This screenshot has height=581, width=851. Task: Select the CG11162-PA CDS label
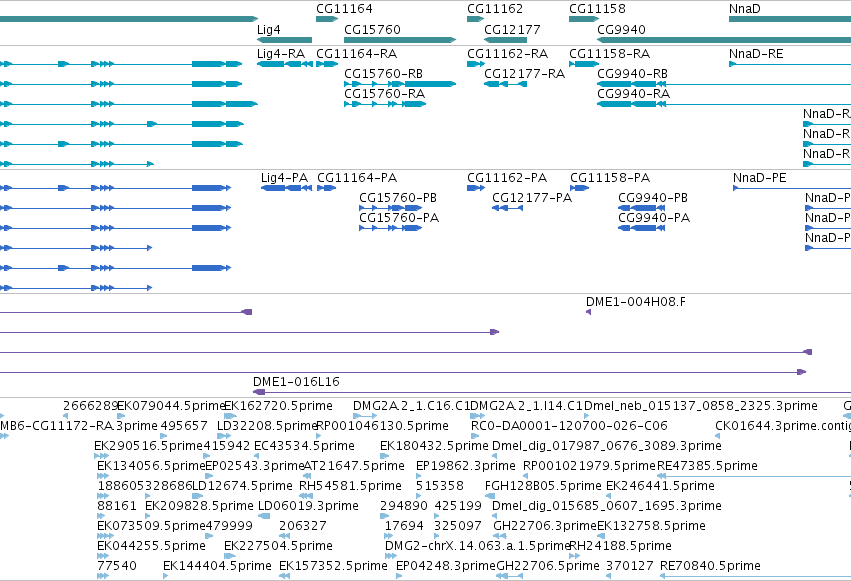(x=507, y=178)
